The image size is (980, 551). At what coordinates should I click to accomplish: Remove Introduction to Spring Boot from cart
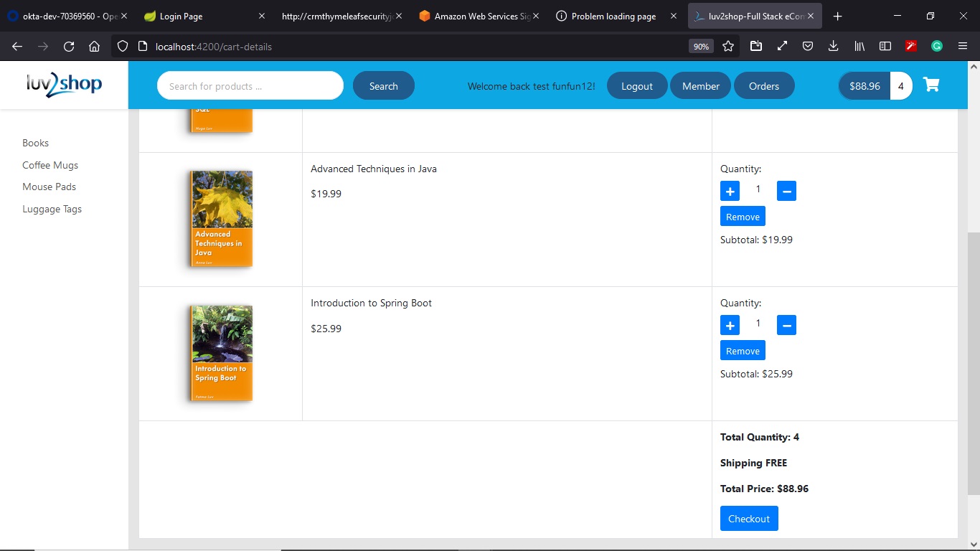click(743, 351)
